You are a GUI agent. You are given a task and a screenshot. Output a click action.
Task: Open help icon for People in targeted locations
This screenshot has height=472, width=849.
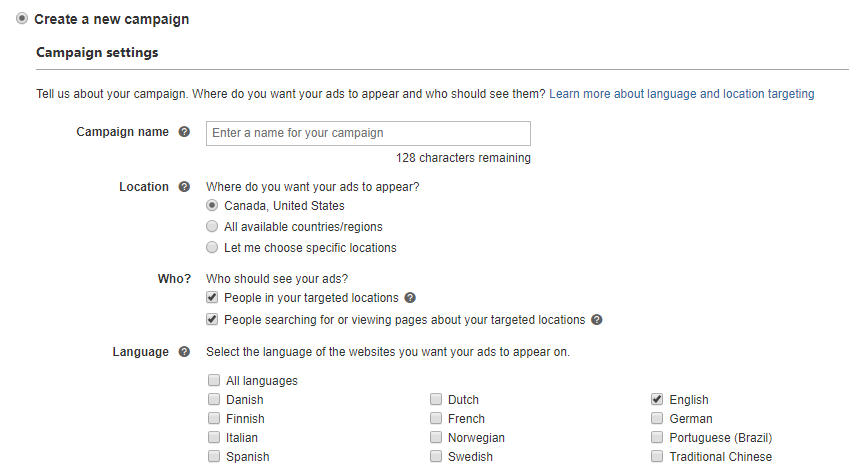pyautogui.click(x=410, y=298)
